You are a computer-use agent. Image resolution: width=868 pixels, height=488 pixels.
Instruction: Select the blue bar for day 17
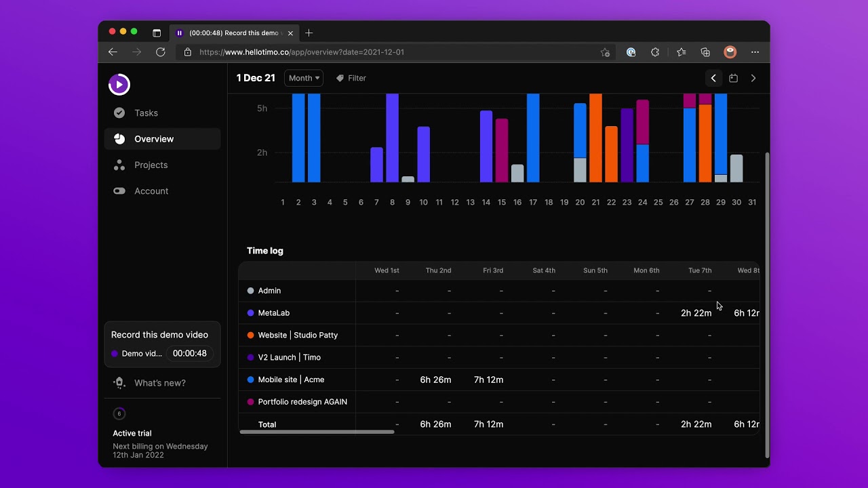tap(533, 138)
